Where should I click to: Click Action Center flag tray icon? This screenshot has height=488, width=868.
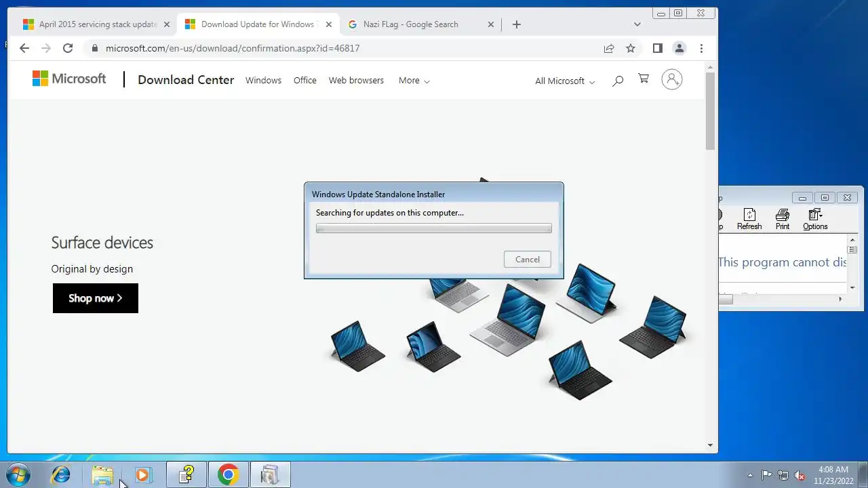pyautogui.click(x=767, y=475)
